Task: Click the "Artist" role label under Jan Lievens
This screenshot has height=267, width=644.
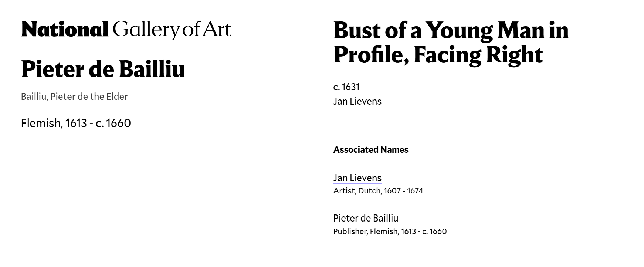Action: pos(344,191)
